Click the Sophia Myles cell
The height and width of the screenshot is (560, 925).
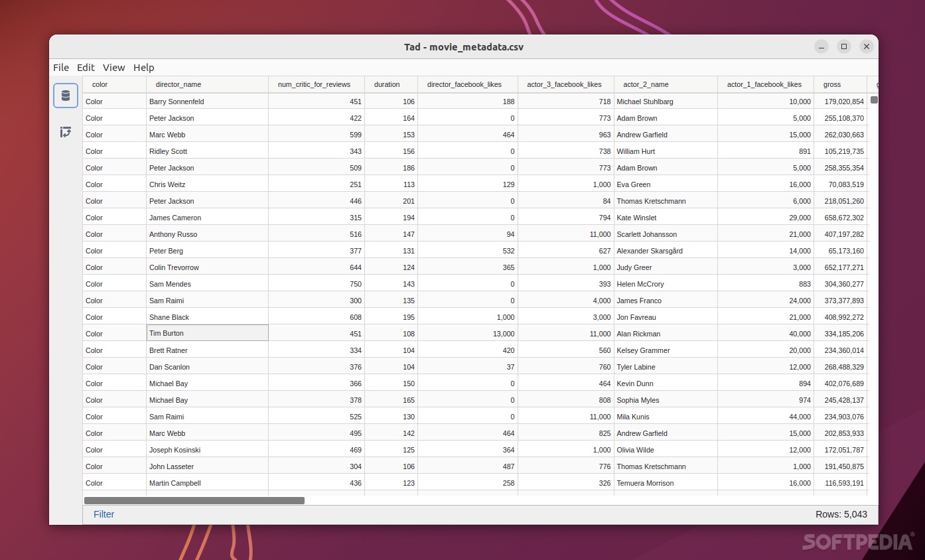(666, 400)
